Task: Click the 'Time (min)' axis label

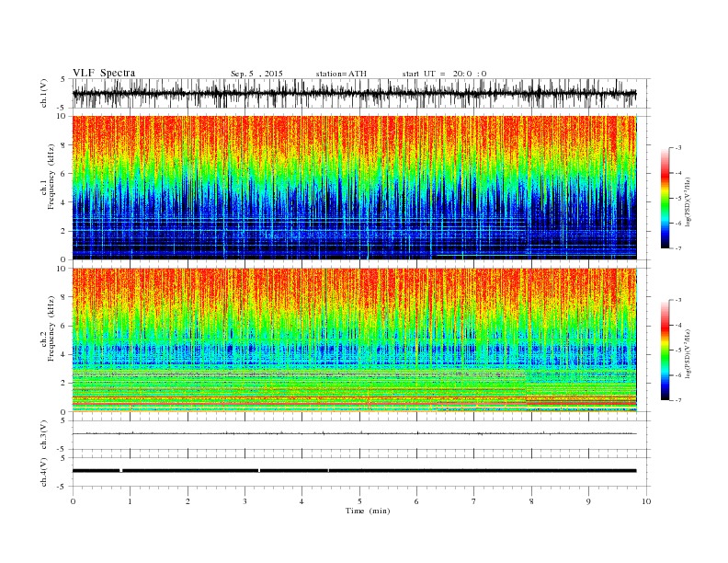Action: click(368, 511)
